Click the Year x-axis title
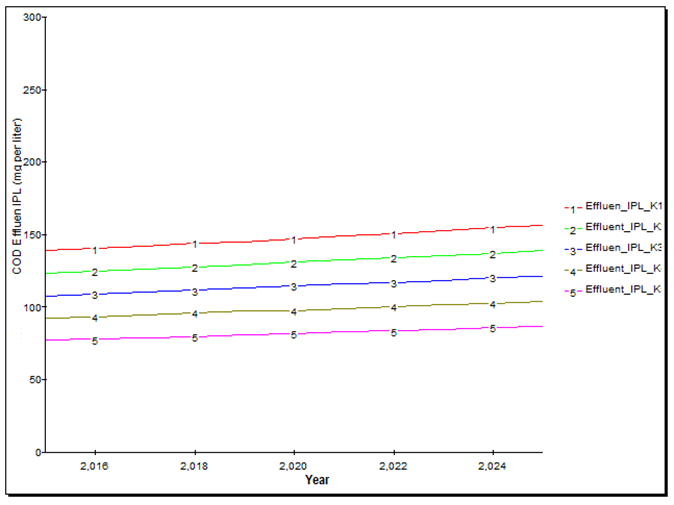This screenshot has height=505, width=674. 317,480
